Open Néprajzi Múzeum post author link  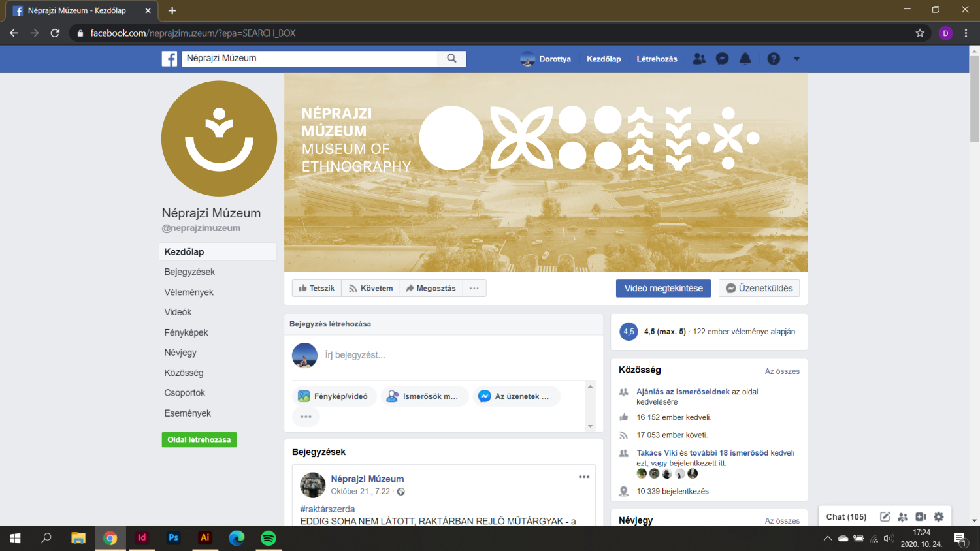[367, 479]
